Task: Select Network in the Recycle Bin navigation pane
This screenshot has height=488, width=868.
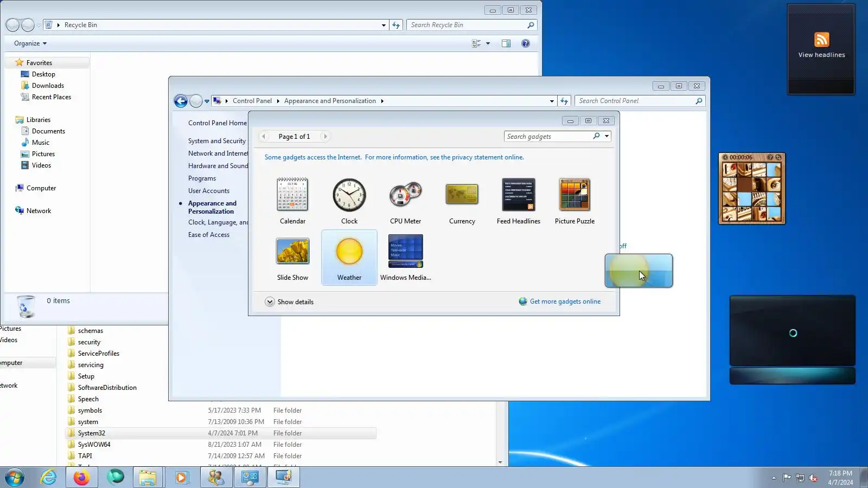Action: (x=39, y=211)
